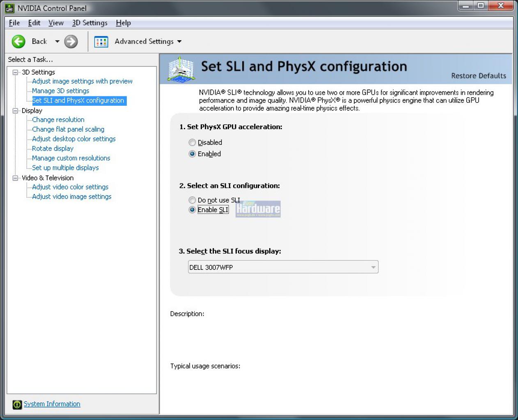Image resolution: width=518 pixels, height=420 pixels.
Task: Click the NVIDIA title bar logo icon
Action: pos(9,8)
